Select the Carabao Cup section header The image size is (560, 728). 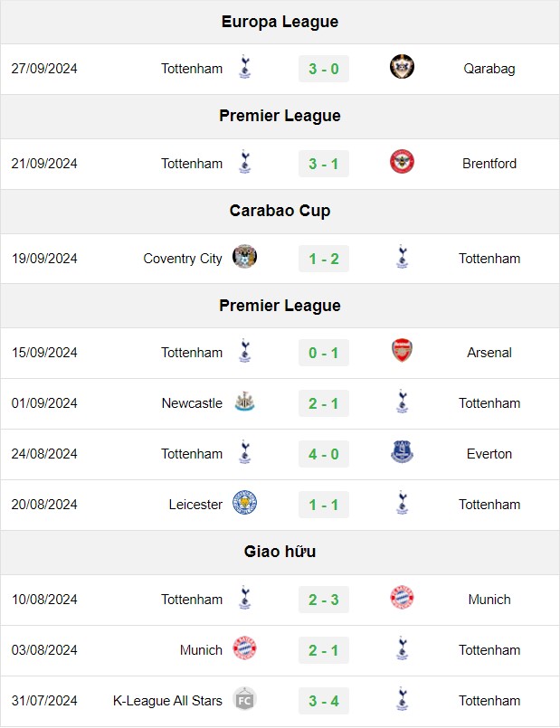(x=280, y=211)
